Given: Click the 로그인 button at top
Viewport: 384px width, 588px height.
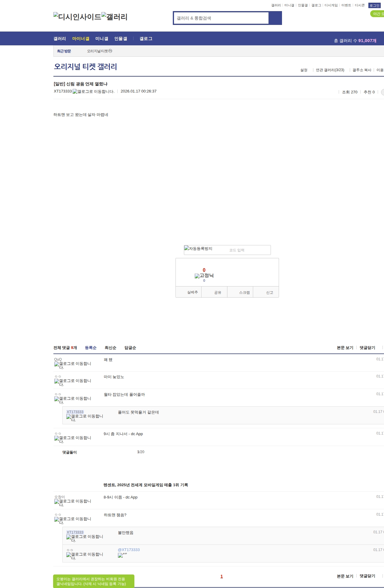Looking at the screenshot, I should [374, 5].
